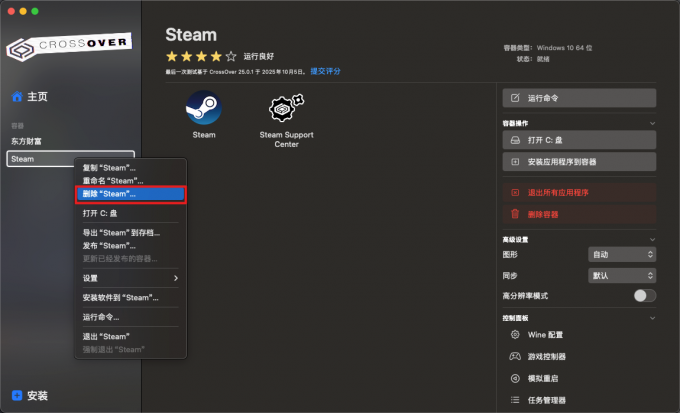This screenshot has height=413, width=680.
Task: Launch the Steam application icon
Action: [204, 108]
